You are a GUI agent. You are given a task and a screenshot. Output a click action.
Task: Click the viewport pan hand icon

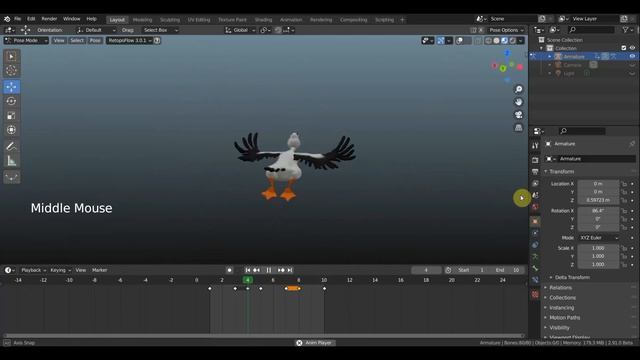(x=518, y=102)
